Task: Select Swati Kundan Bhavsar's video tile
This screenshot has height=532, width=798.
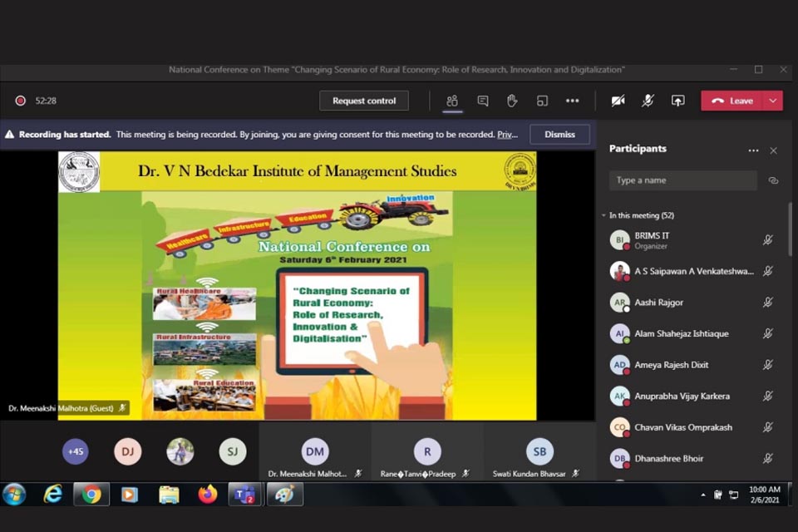Action: (x=539, y=451)
